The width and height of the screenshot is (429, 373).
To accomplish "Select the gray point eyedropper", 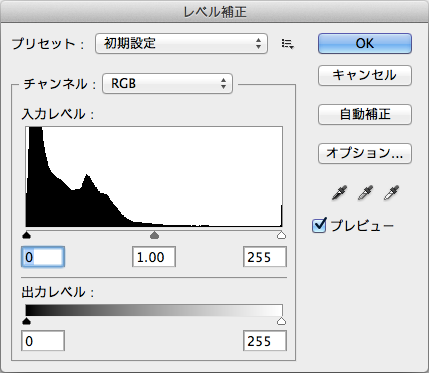I will (x=365, y=193).
